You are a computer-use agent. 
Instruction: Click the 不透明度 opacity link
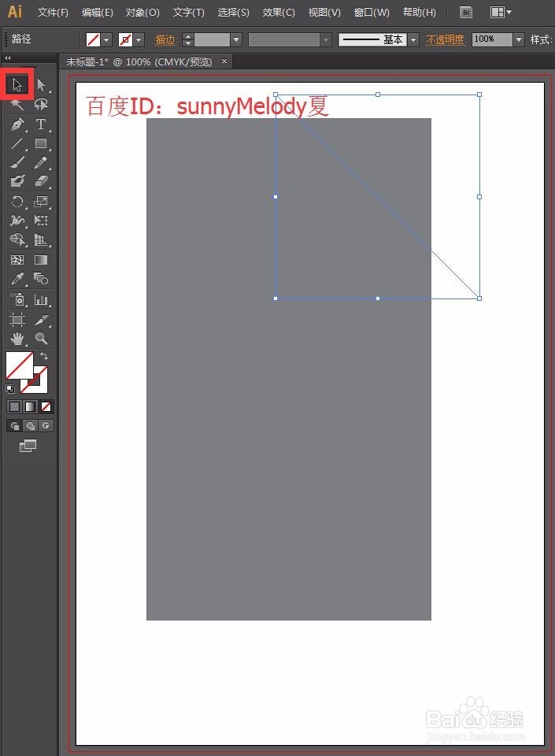coord(446,39)
